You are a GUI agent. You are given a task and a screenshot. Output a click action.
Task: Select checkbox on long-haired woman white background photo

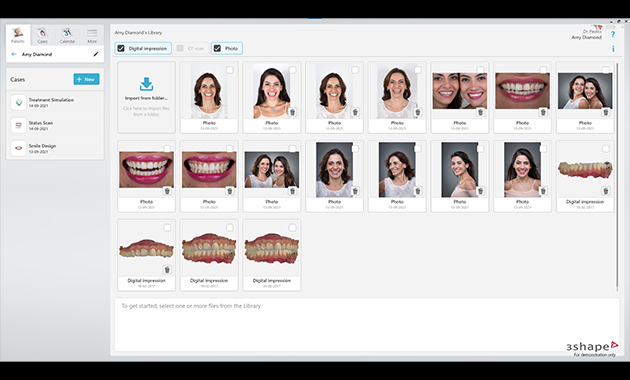click(292, 70)
